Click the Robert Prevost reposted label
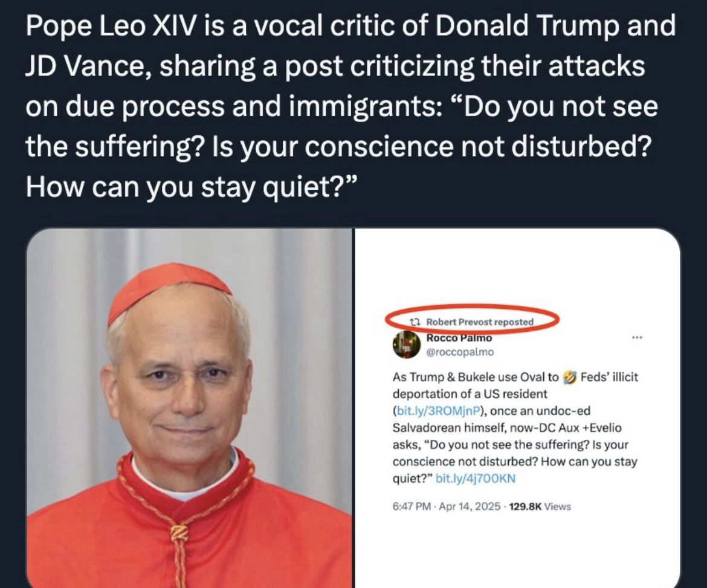The width and height of the screenshot is (707, 588). point(480,322)
